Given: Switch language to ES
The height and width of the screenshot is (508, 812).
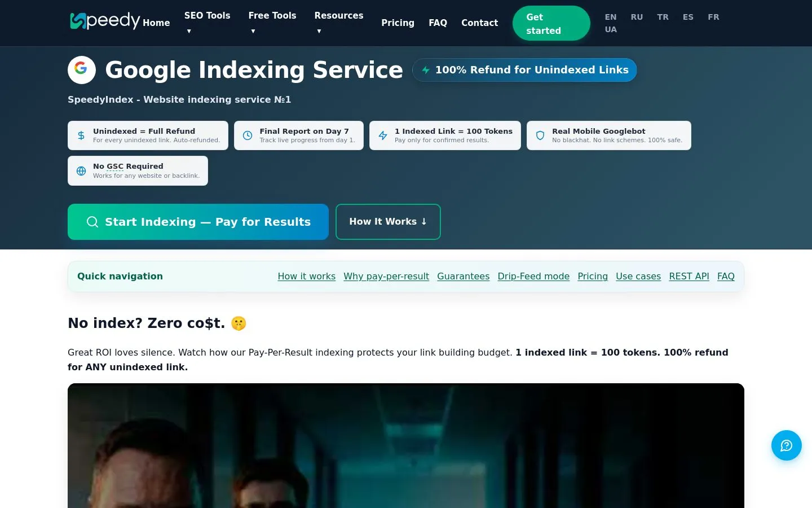Looking at the screenshot, I should point(688,17).
